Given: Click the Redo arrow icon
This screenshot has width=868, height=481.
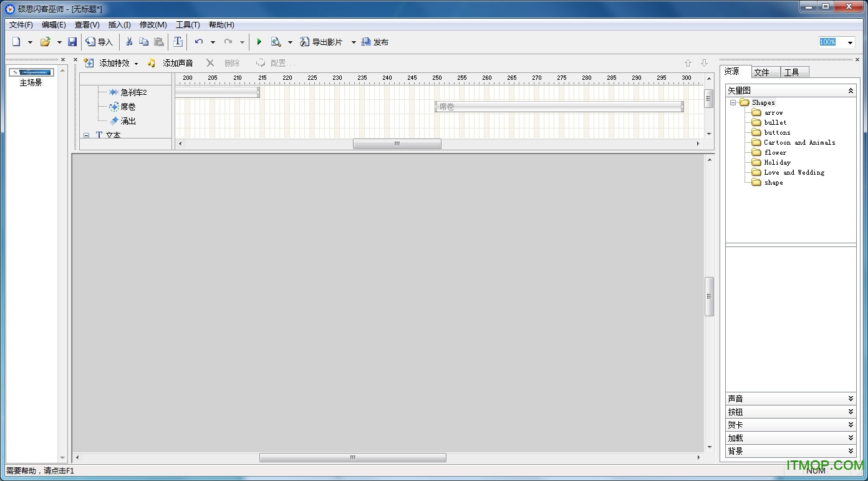Looking at the screenshot, I should (x=228, y=42).
